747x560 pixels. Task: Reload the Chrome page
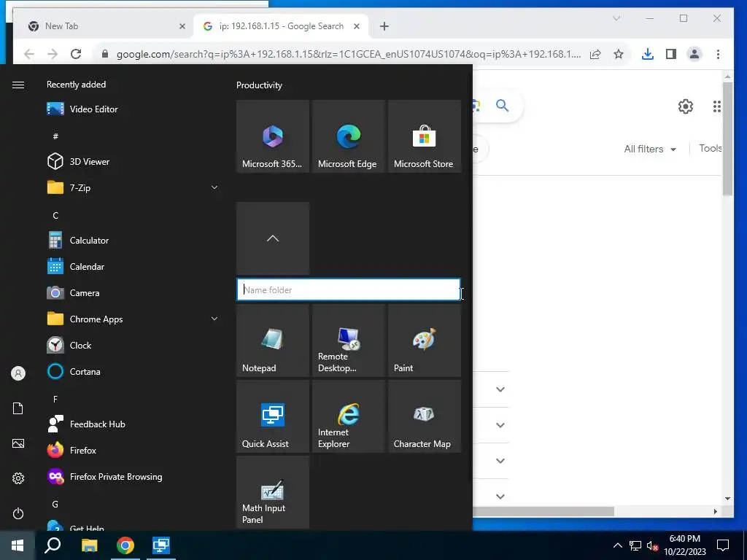(76, 54)
